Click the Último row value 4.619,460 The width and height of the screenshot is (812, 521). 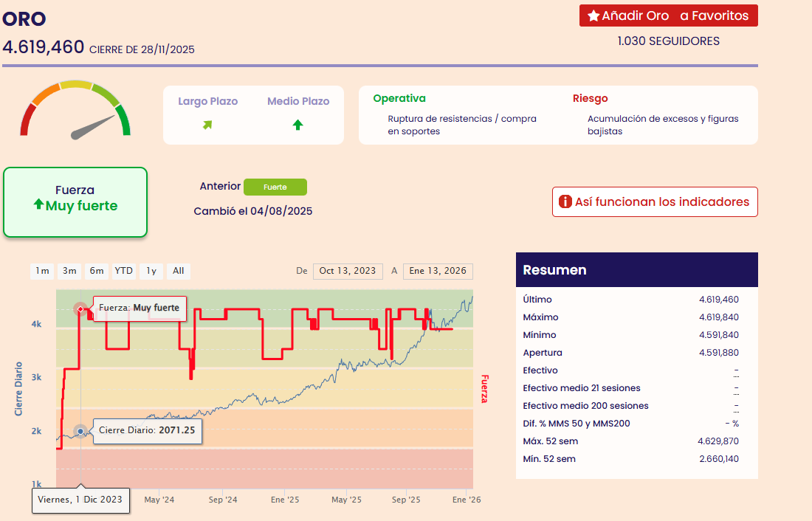tap(719, 300)
